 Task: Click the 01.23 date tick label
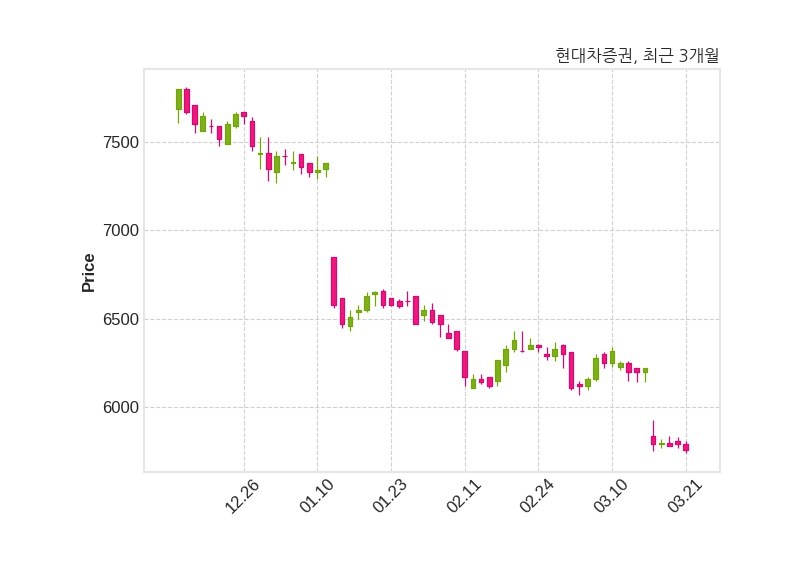click(x=390, y=496)
